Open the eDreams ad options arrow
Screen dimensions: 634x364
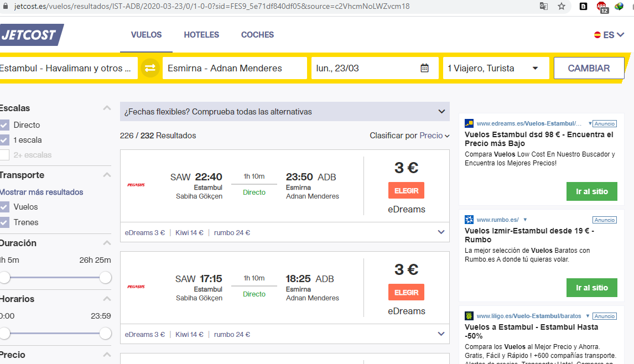pyautogui.click(x=590, y=123)
